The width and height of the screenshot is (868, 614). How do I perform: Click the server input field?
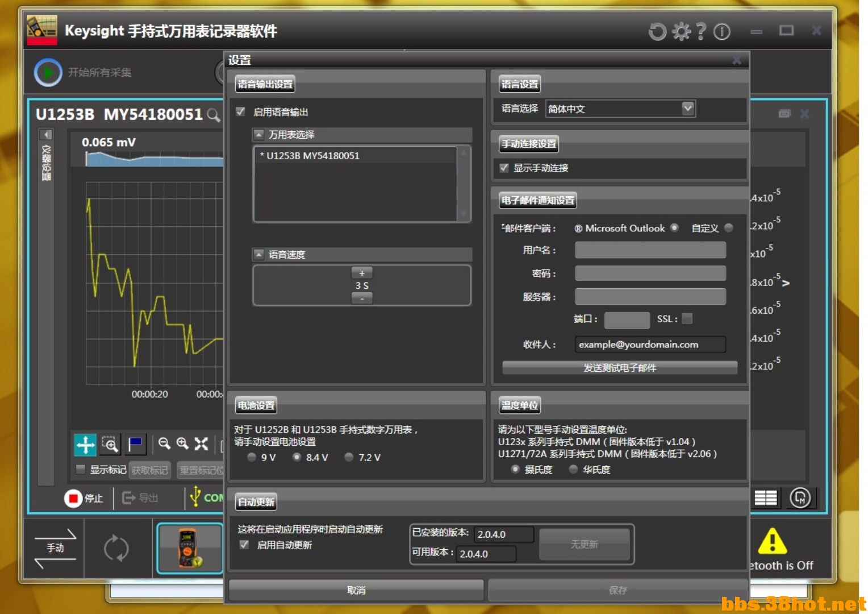650,296
